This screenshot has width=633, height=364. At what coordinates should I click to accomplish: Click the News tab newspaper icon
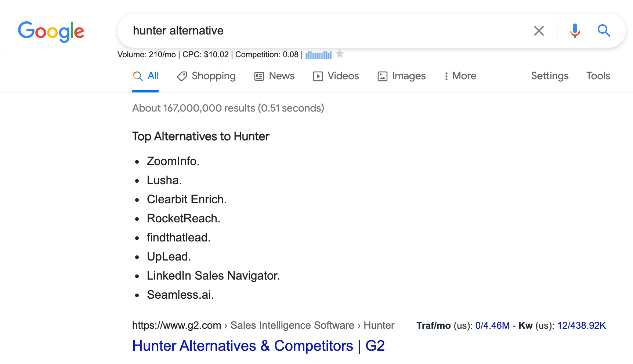click(x=259, y=76)
